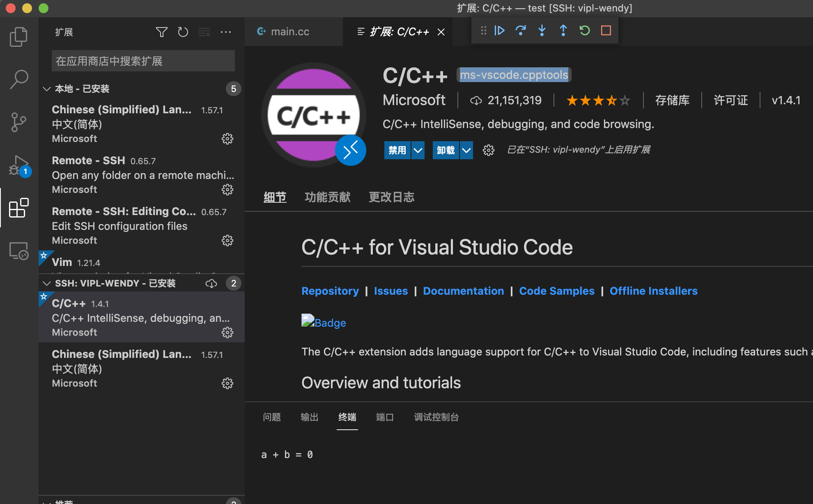Open the 调试控制台 debug console tab
813x504 pixels.
click(x=436, y=417)
